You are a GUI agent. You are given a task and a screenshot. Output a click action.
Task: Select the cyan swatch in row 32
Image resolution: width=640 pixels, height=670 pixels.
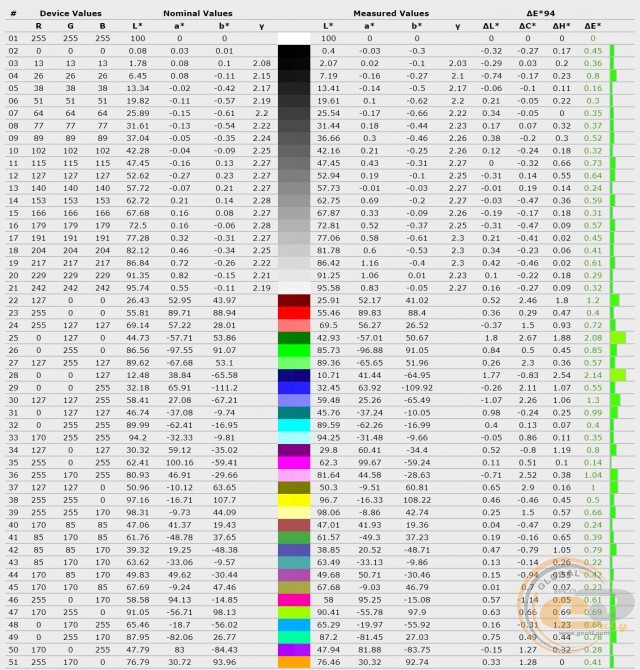[x=294, y=425]
